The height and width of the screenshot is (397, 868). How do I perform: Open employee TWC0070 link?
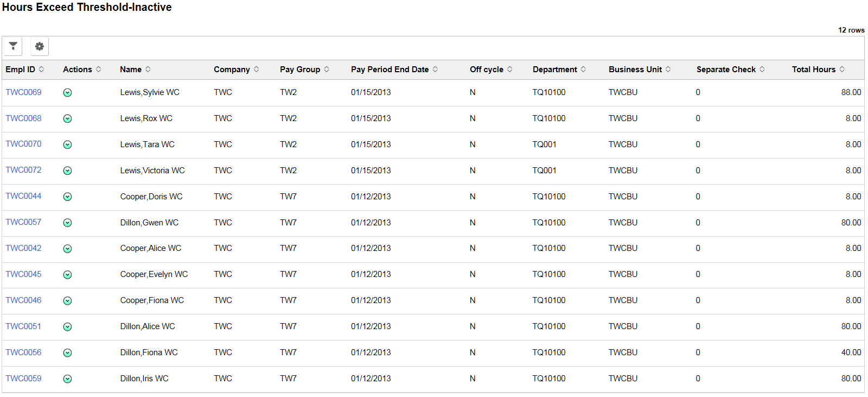click(23, 144)
